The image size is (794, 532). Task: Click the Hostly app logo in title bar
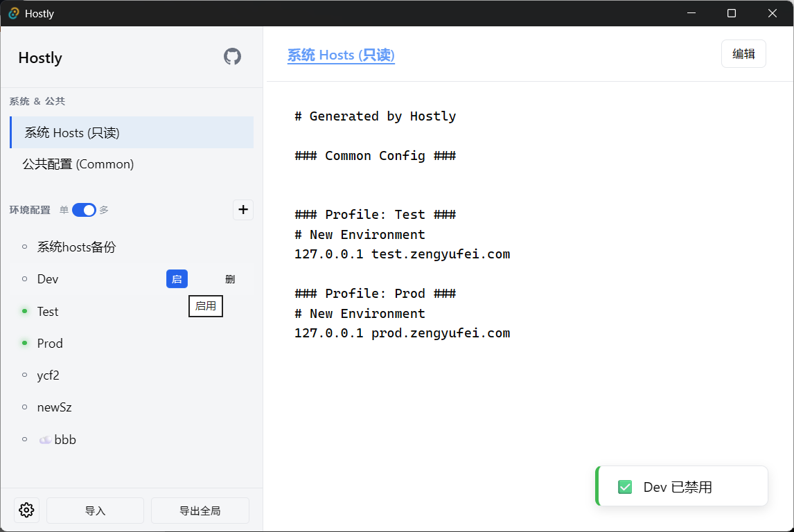[x=14, y=13]
